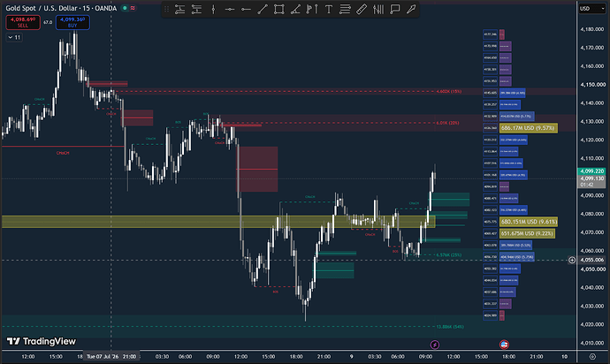
Task: Click the 4,180.000 price scale label
Action: pos(591,29)
